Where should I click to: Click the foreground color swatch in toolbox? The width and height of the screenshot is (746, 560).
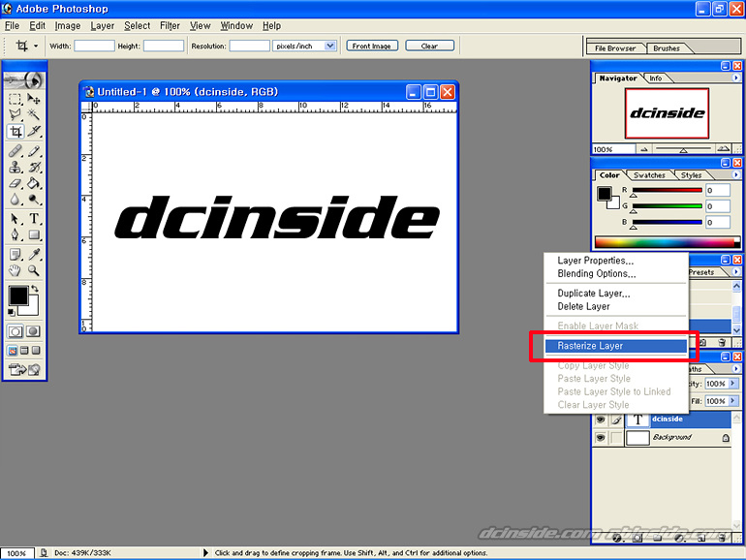pyautogui.click(x=17, y=296)
